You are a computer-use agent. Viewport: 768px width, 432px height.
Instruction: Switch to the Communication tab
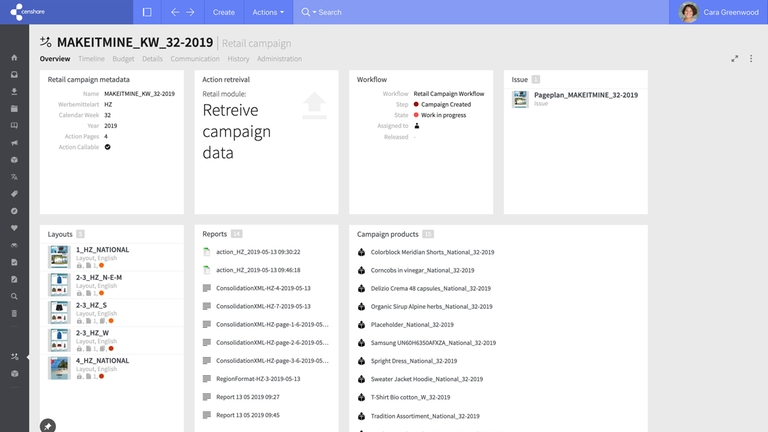pyautogui.click(x=195, y=59)
